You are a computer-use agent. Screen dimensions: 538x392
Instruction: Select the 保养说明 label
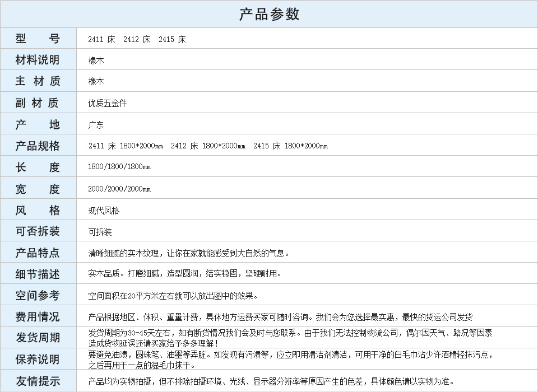coord(38,360)
